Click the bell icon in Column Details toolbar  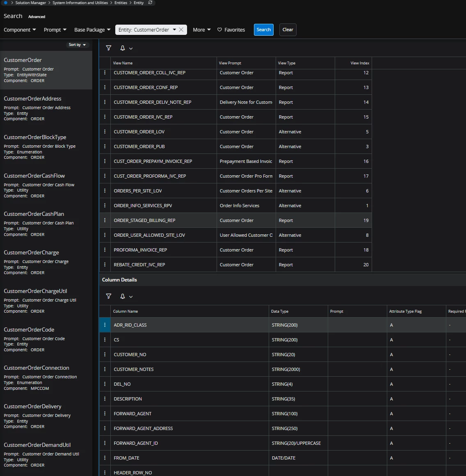[122, 296]
